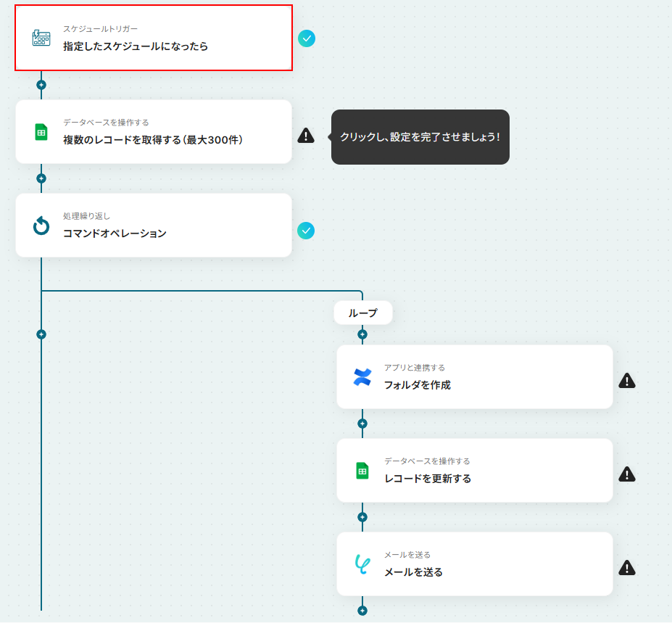Open the フォルダを作成 card
Viewport: 672px width, 623px height.
[x=475, y=377]
